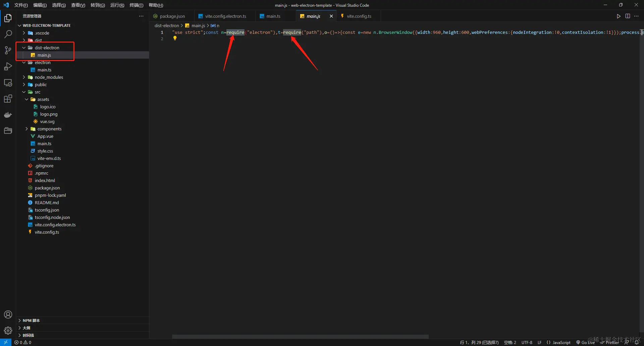This screenshot has height=346, width=644.
Task: Collapse the src folder
Action: 83,92
